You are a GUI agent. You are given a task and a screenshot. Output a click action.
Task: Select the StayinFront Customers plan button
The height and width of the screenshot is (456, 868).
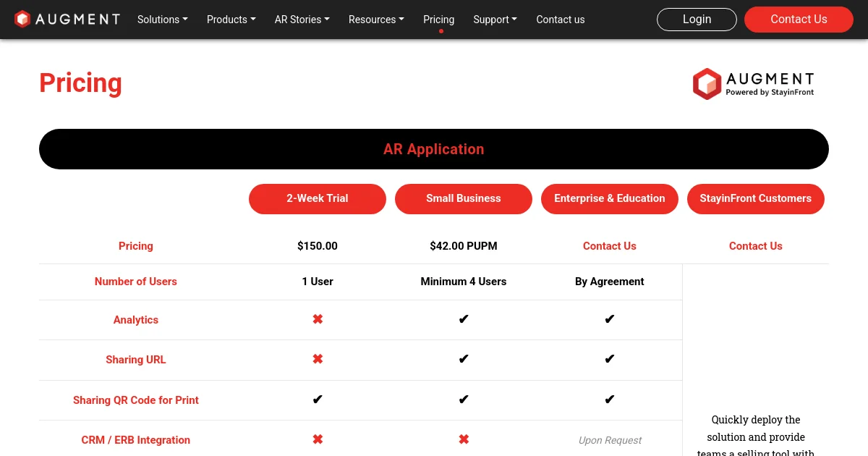[756, 198]
